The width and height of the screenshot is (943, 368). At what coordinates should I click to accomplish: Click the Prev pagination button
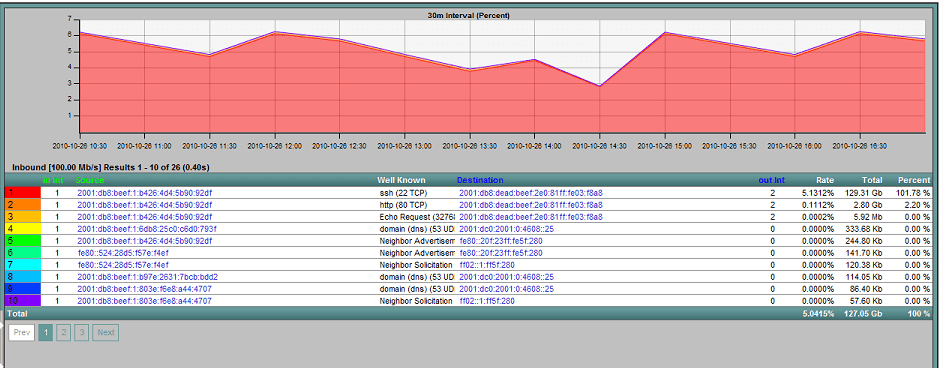click(22, 333)
